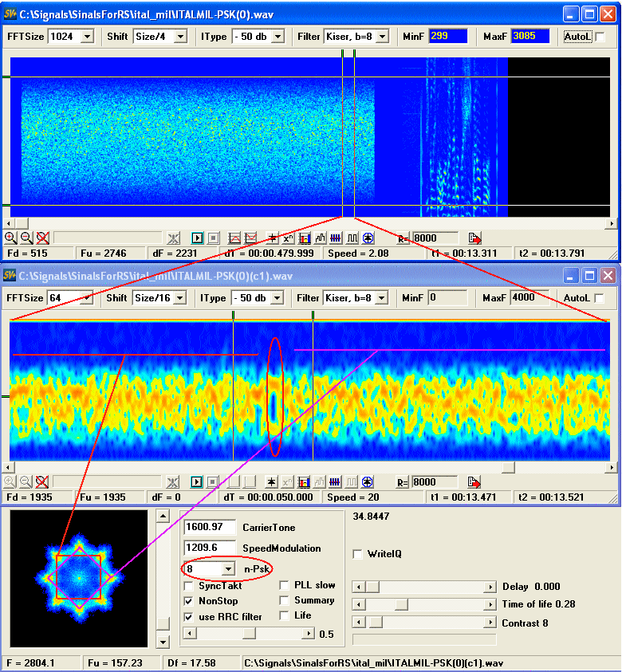Click the SpeedModulation value field
Viewport: 622px width, 672px height.
[x=210, y=548]
